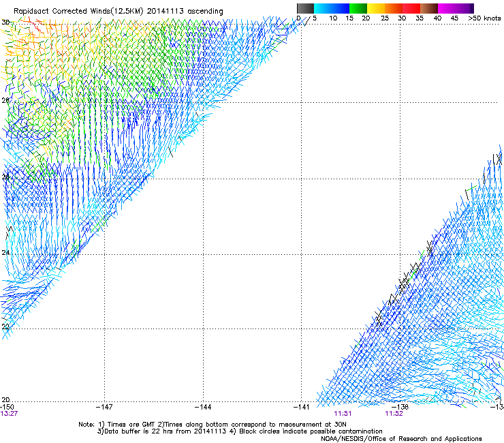
Task: Click the date text '20141113 ascending'
Action: click(x=185, y=12)
